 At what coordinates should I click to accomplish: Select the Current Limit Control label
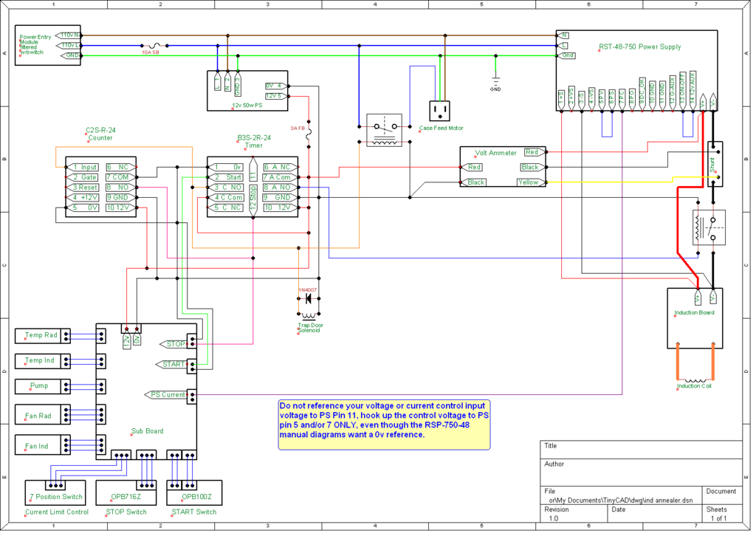(x=57, y=512)
